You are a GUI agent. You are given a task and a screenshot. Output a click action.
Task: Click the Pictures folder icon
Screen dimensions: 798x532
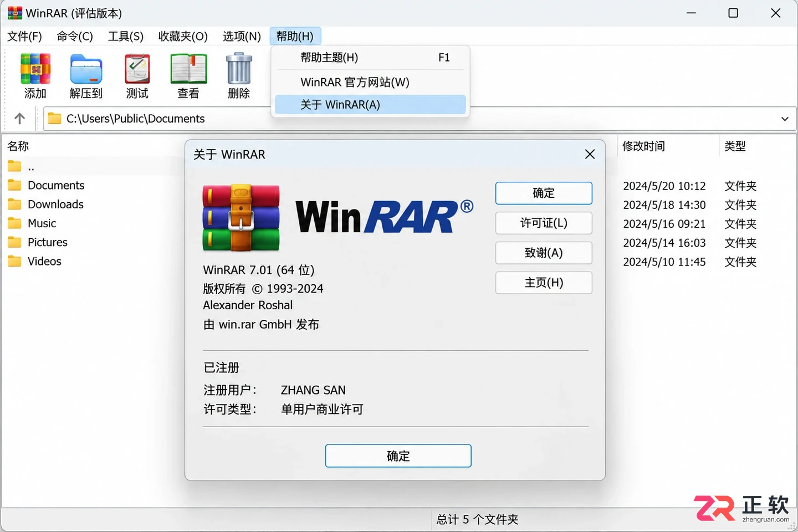[14, 242]
